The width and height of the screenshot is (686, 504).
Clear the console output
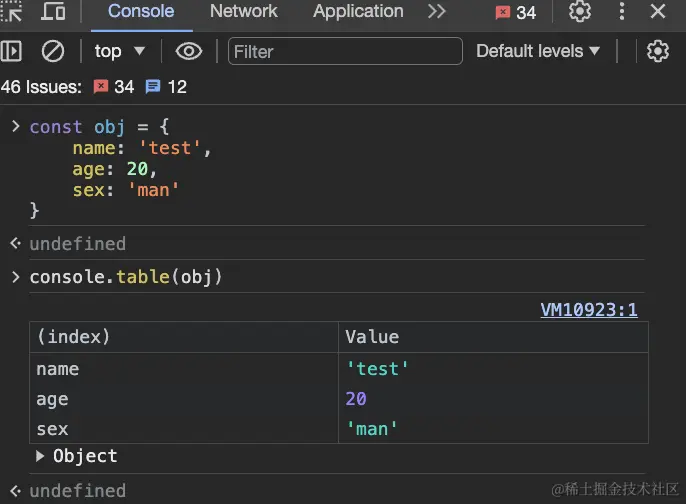tap(52, 51)
